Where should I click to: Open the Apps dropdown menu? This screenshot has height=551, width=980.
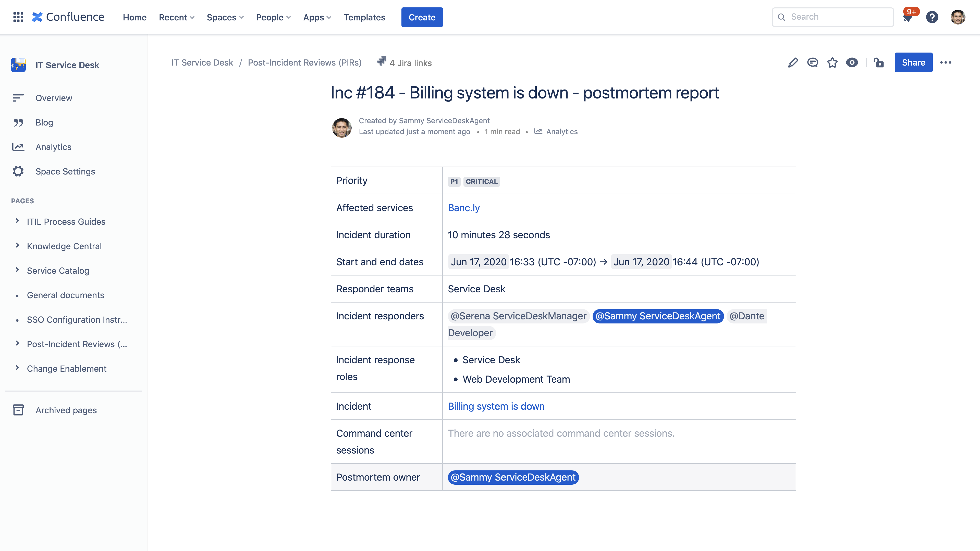317,18
